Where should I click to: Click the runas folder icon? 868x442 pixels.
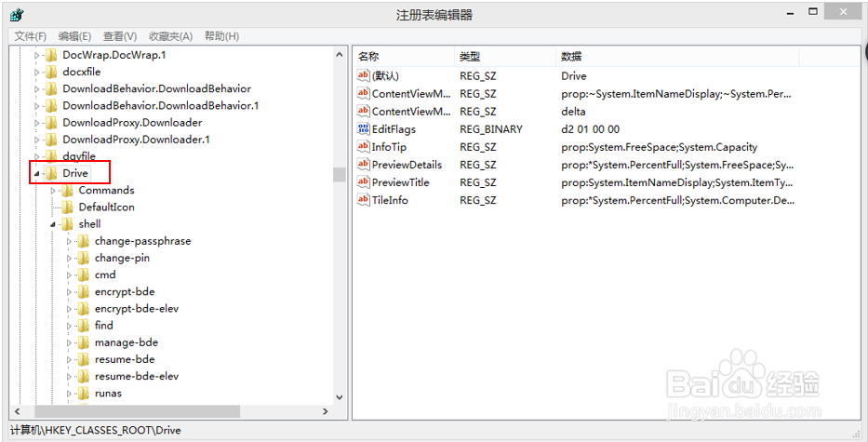tap(84, 394)
